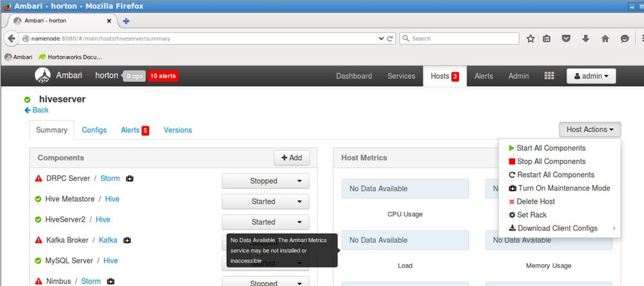This screenshot has height=286, width=644.
Task: Go to Services in top navigation
Action: click(x=401, y=76)
